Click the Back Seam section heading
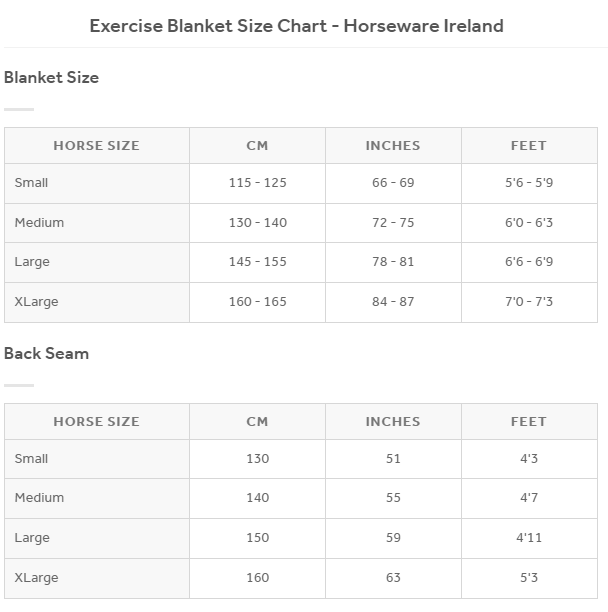Viewport: 608px width, 612px height. 46,353
